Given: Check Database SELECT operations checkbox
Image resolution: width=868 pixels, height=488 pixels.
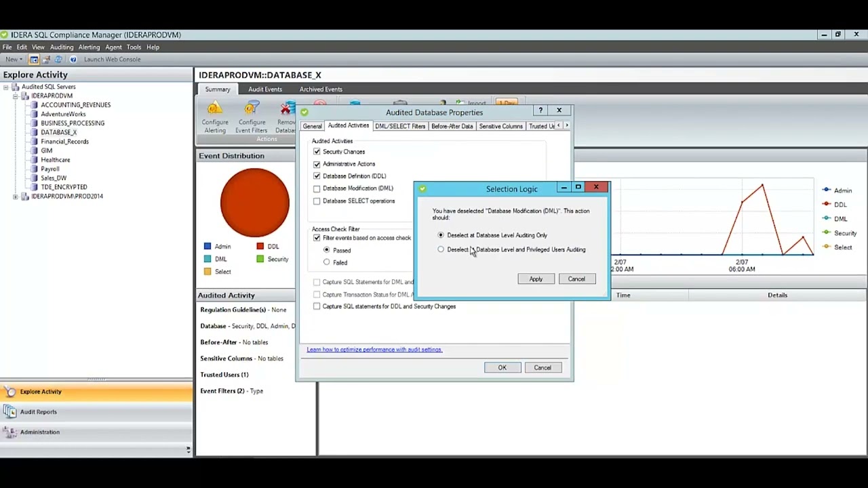Looking at the screenshot, I should click(x=317, y=201).
